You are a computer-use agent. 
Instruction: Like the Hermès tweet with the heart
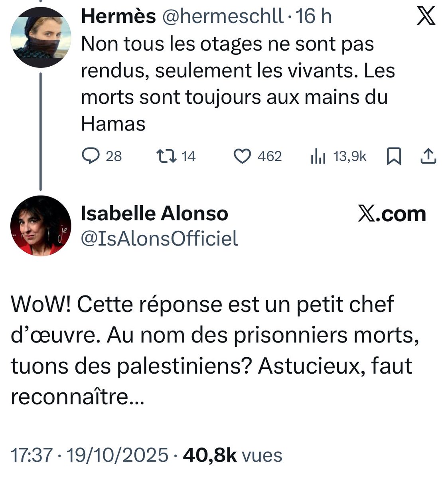pyautogui.click(x=242, y=156)
